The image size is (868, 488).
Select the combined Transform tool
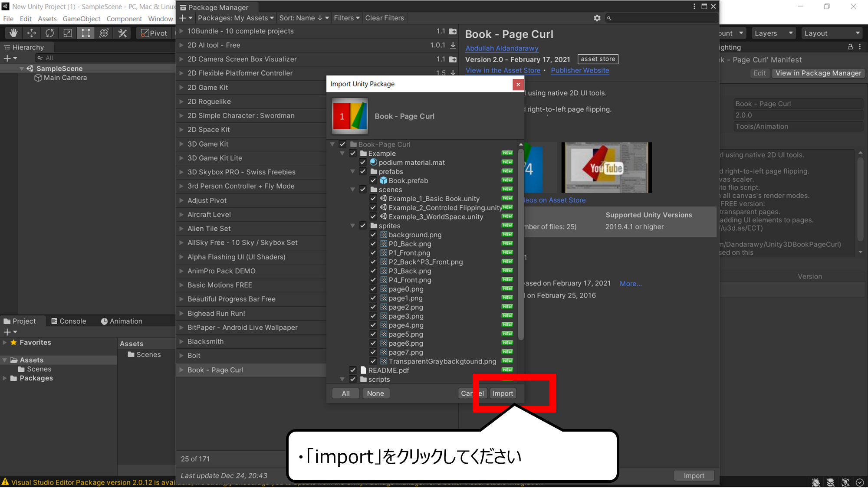coord(104,33)
